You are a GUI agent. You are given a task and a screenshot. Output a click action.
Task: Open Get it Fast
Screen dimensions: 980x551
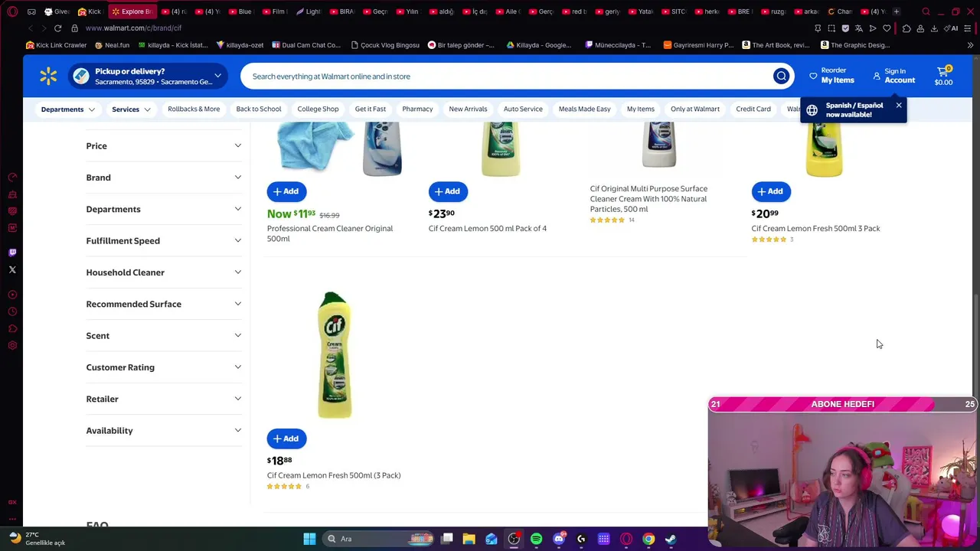point(371,109)
